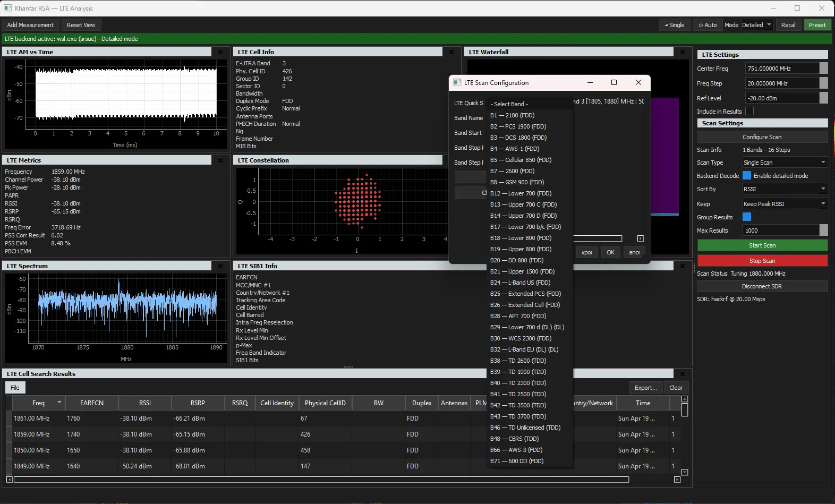The image size is (835, 504).
Task: Clear the cell search results
Action: pos(676,388)
